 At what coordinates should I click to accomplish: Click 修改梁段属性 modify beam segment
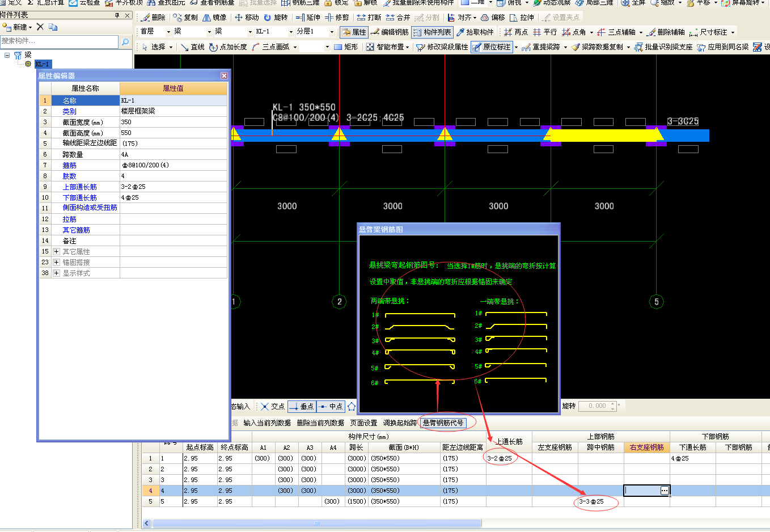tap(442, 47)
